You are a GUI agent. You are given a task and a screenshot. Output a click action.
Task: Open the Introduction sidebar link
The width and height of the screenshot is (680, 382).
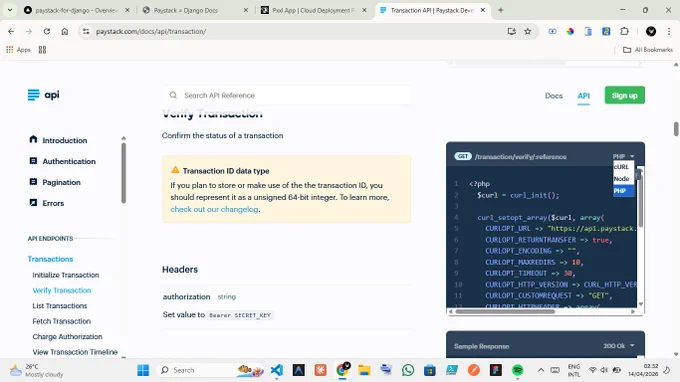click(x=65, y=140)
